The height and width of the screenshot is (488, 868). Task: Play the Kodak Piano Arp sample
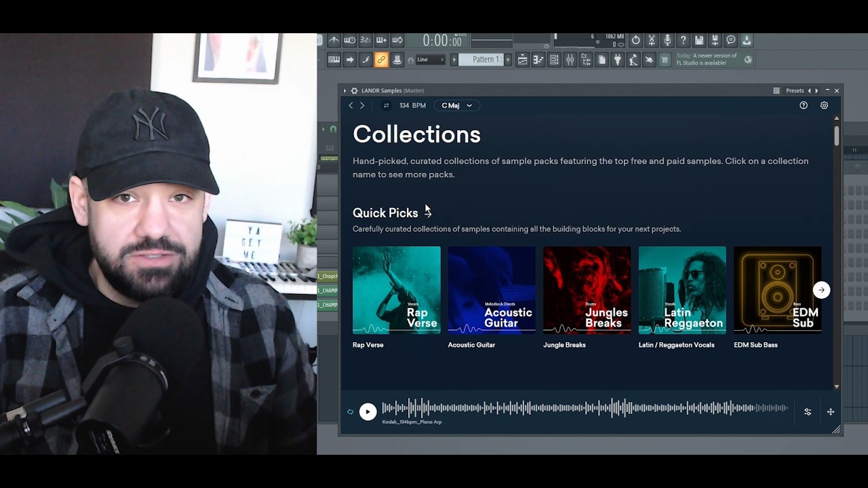[368, 411]
